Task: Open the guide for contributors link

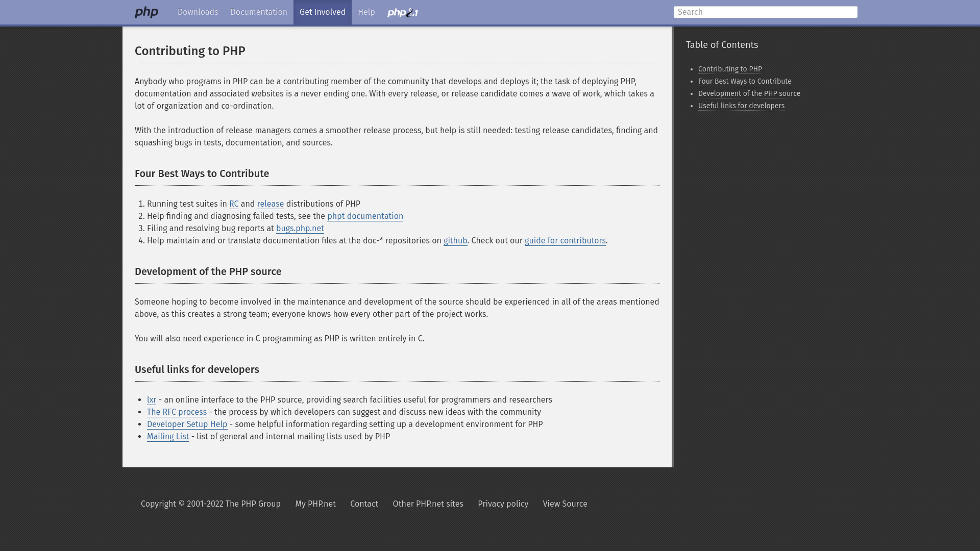Action: point(565,241)
